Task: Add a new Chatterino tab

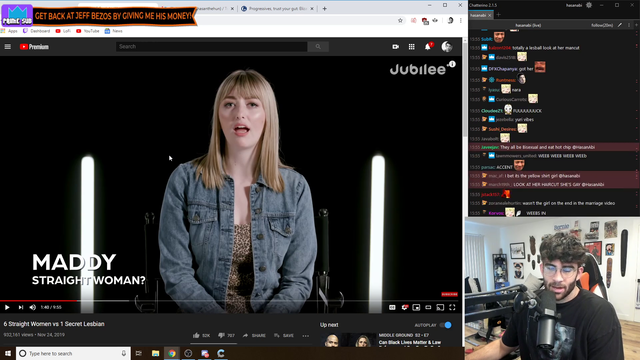Action: 498,15
